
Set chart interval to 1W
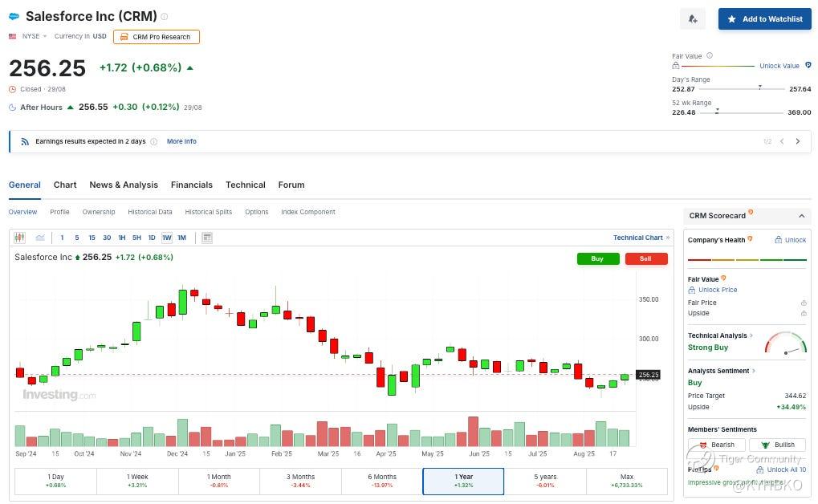(167, 238)
